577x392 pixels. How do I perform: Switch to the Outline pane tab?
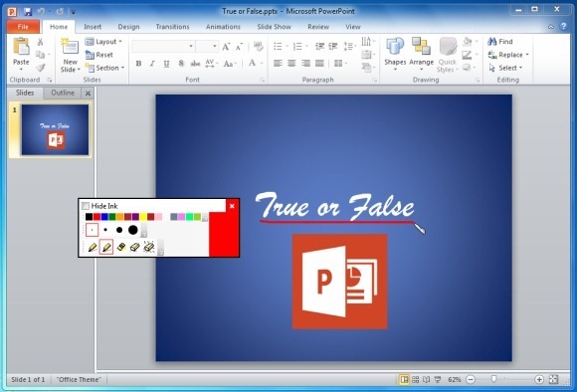[63, 93]
